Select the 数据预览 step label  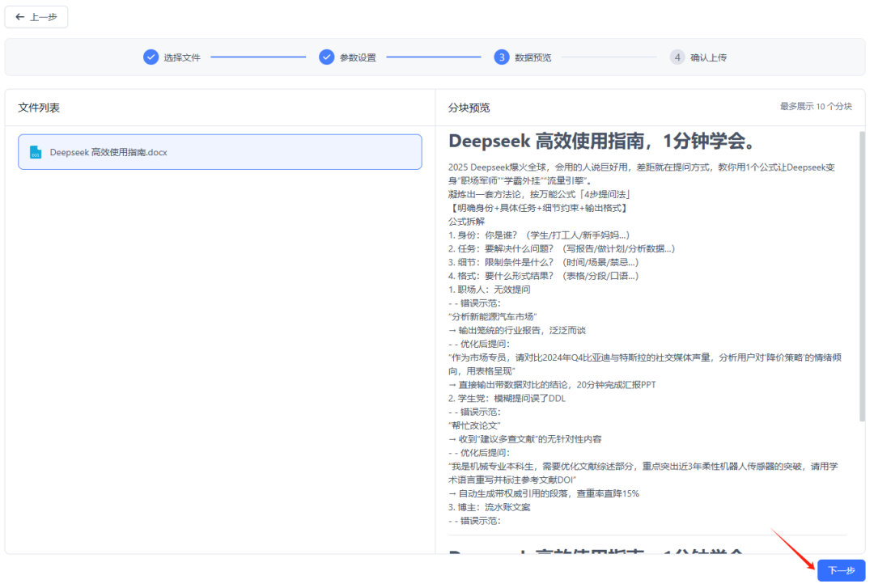[533, 57]
